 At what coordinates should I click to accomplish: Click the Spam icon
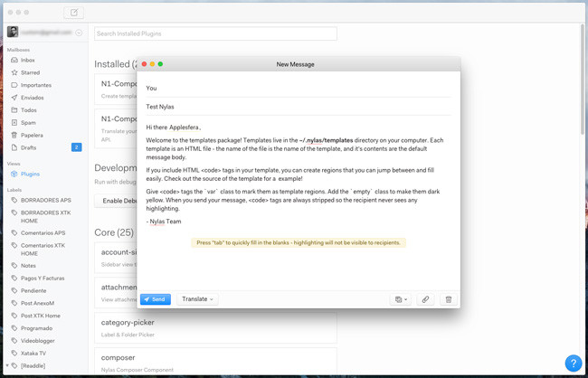click(x=14, y=123)
